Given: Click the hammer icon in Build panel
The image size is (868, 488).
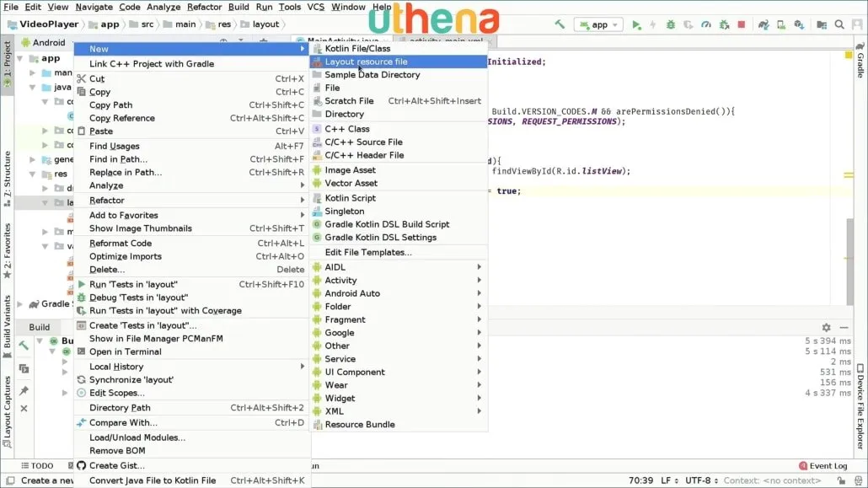Looking at the screenshot, I should click(x=24, y=346).
